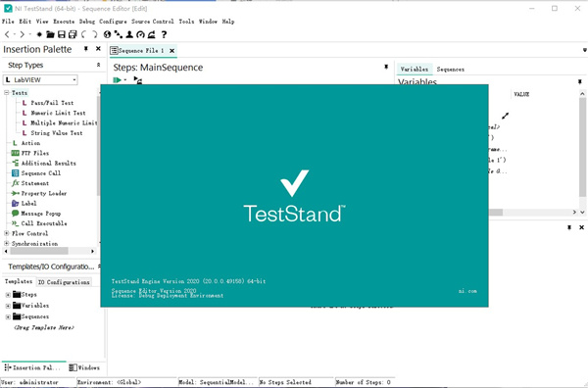Click the Undo curved arrow icon

pos(83,34)
